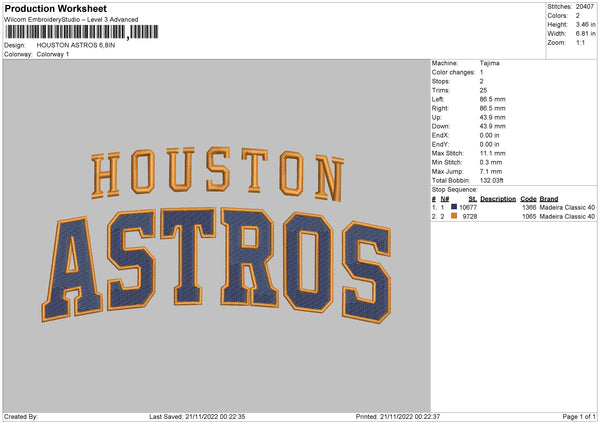Viewport: 600px width, 424px height.
Task: Click the Max Jump value '7.1 mm'
Action: pos(491,171)
